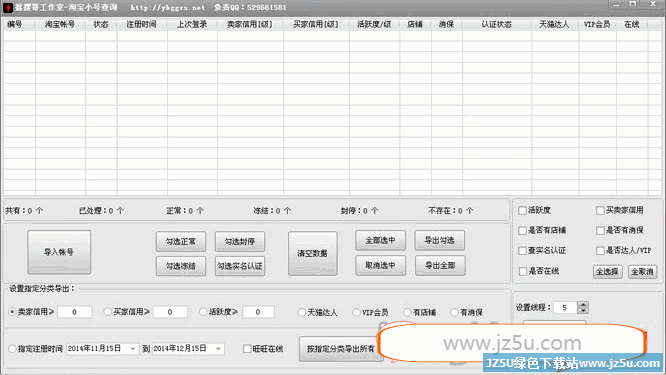
Task: Click the 清空数据 button
Action: [313, 254]
